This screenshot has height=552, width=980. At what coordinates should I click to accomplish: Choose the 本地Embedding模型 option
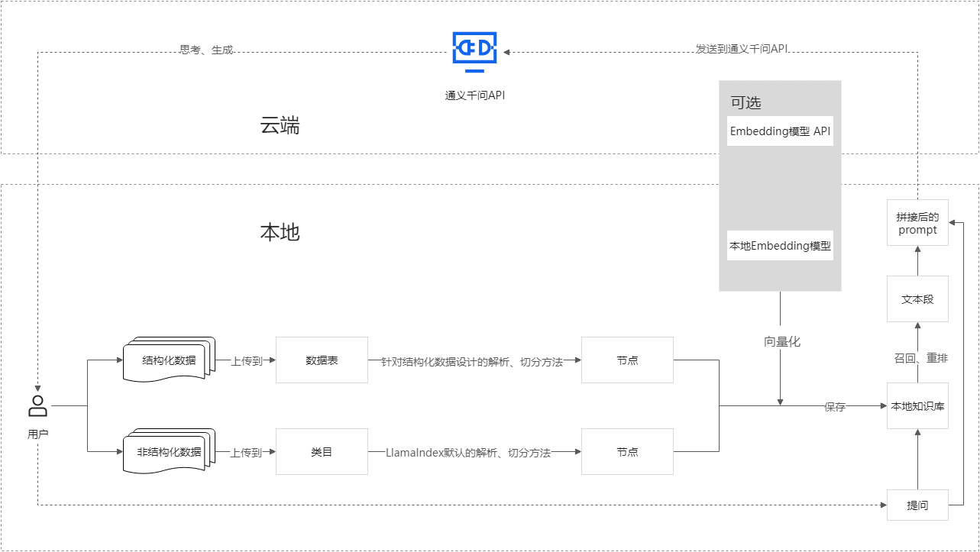(x=780, y=245)
